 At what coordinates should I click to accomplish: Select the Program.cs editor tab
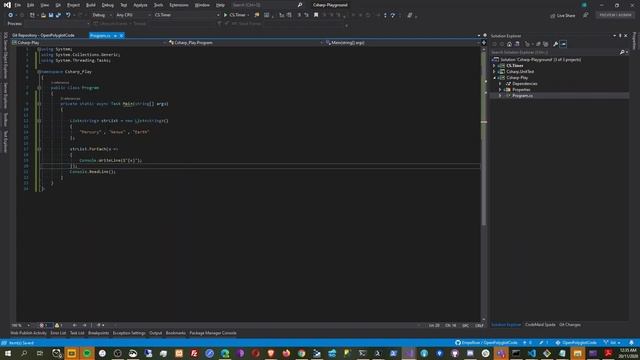100,36
